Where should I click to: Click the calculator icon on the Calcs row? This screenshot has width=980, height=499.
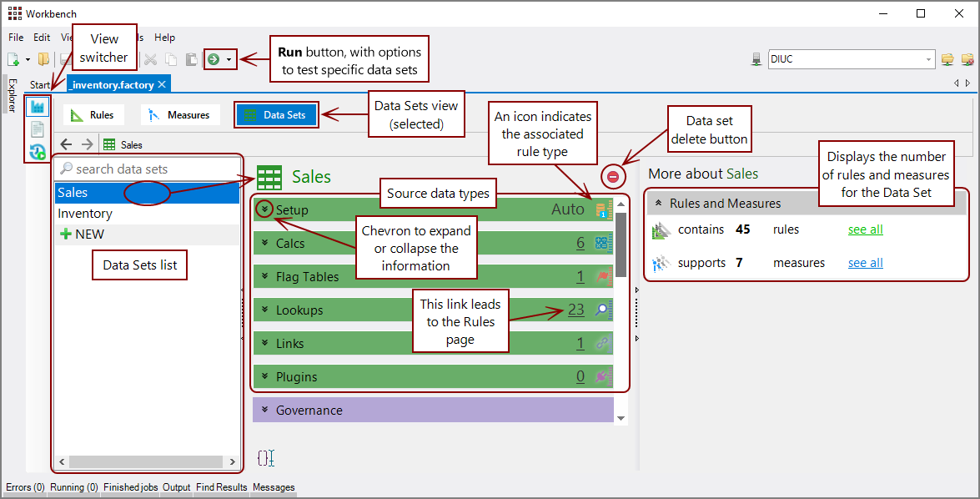click(602, 243)
